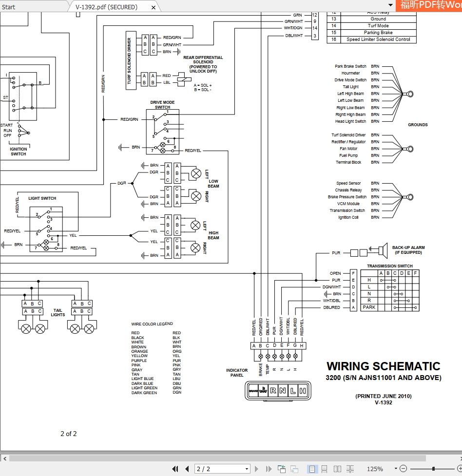Viewport: 462px width, 476px height.
Task: Go to the previous page
Action: (x=187, y=469)
